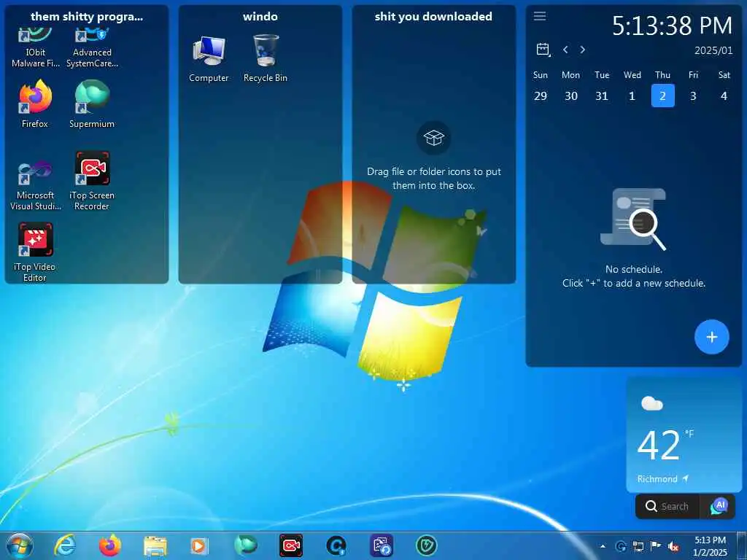
Task: Click the 'No schedule.' message text
Action: point(634,269)
